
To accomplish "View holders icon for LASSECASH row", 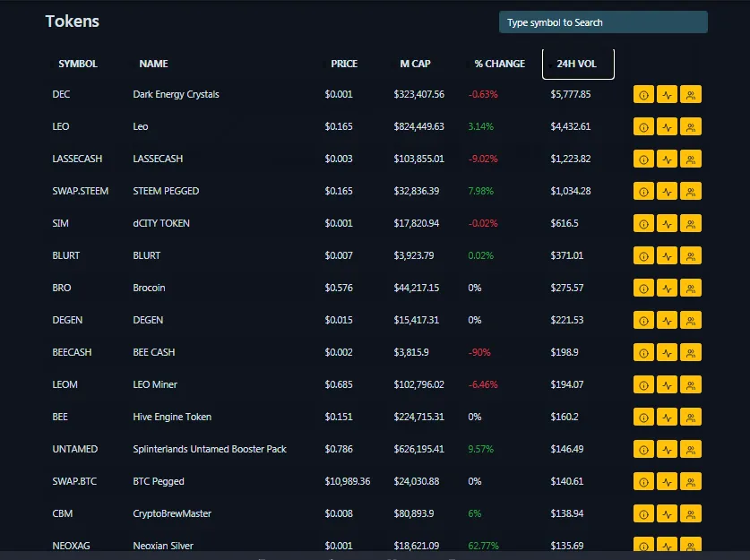I will click(691, 159).
